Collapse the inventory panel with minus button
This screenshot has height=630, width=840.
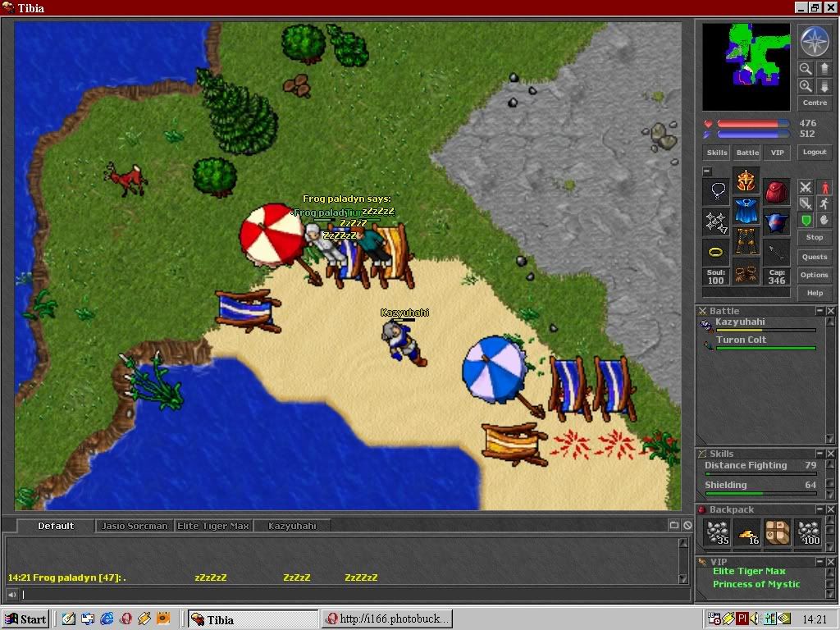(x=707, y=171)
